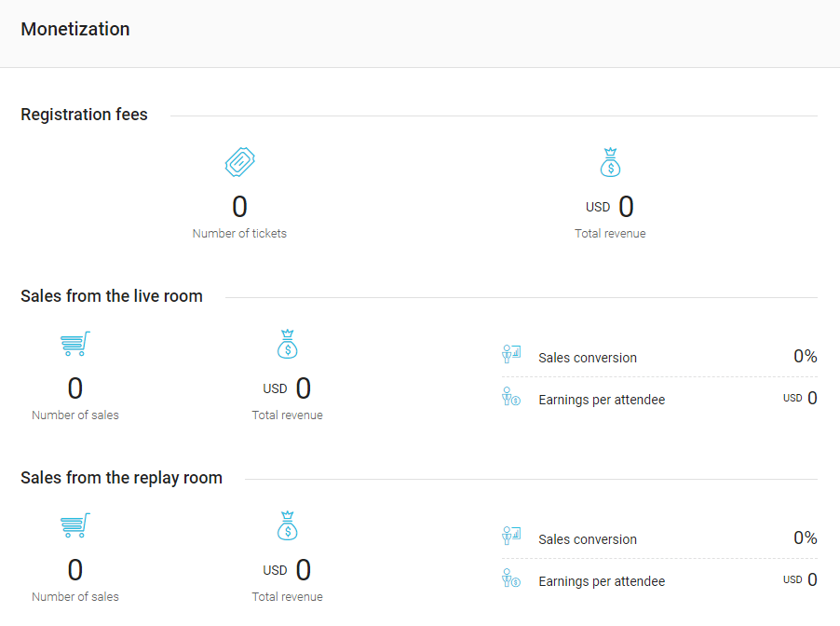Screen dimensions: 840x626
Task: Click the replay room Earnings per attendee label
Action: pos(602,581)
